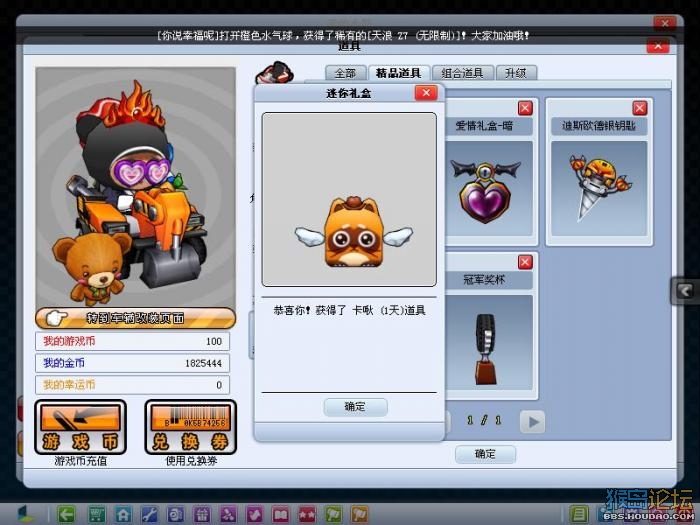Click the 迪斯欧德银钥匙 item title
The image size is (700, 525).
(599, 126)
